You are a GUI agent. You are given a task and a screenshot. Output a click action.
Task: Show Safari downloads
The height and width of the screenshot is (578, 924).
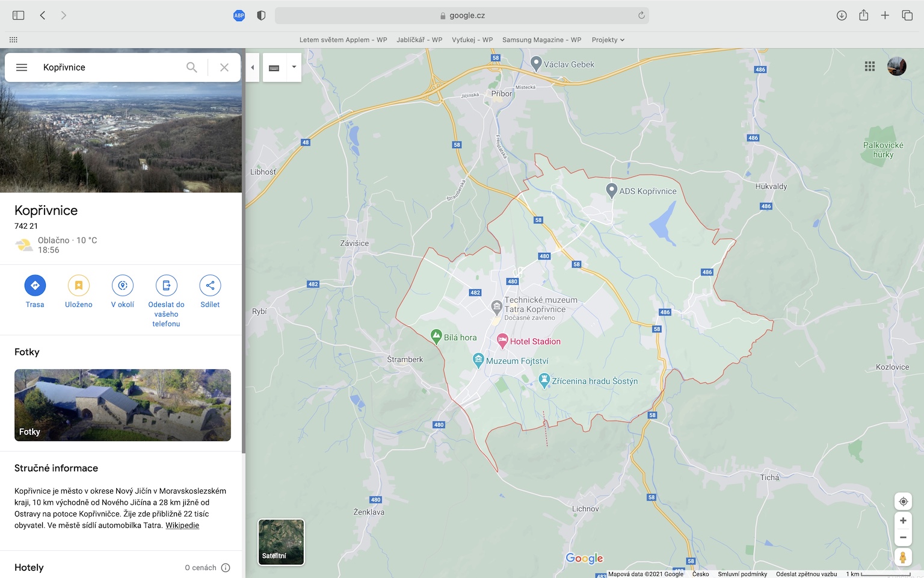pos(842,16)
